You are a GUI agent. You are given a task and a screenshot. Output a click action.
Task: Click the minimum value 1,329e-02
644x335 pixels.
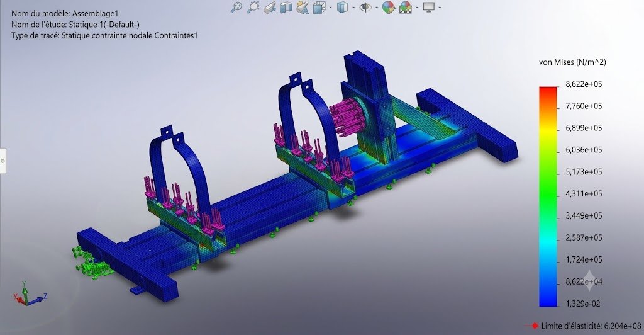coord(583,304)
